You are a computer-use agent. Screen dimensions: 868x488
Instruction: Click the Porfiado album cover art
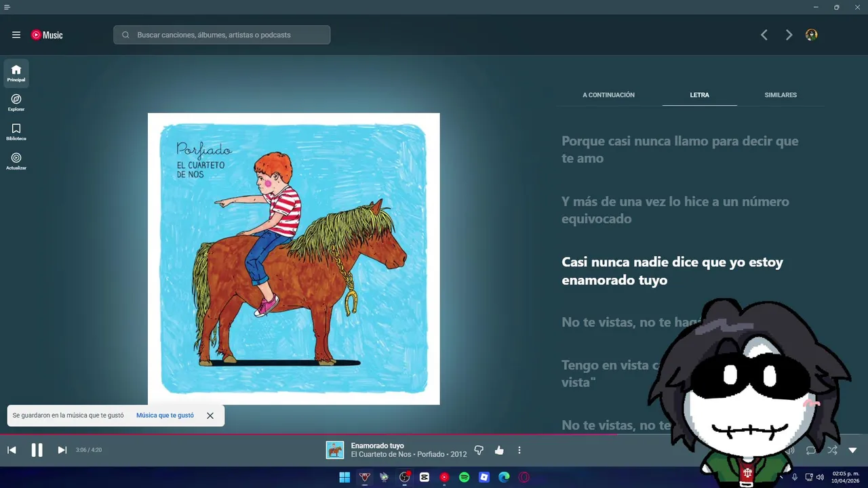(294, 259)
